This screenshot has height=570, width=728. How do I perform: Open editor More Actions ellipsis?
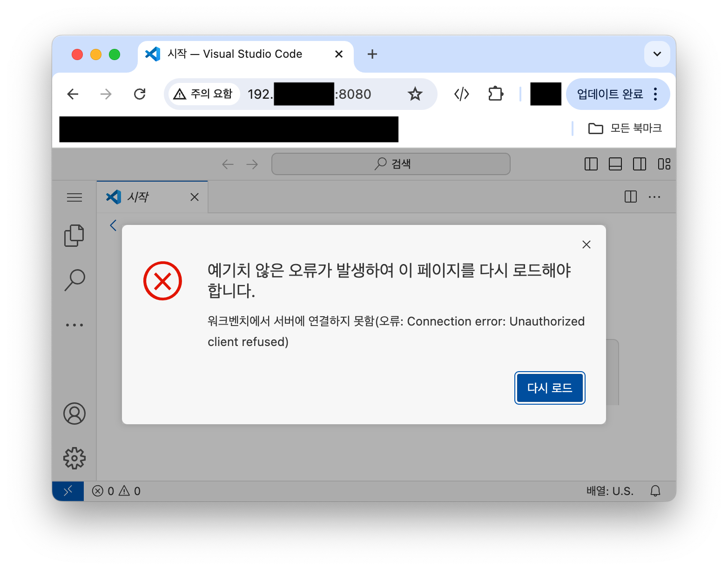(654, 197)
